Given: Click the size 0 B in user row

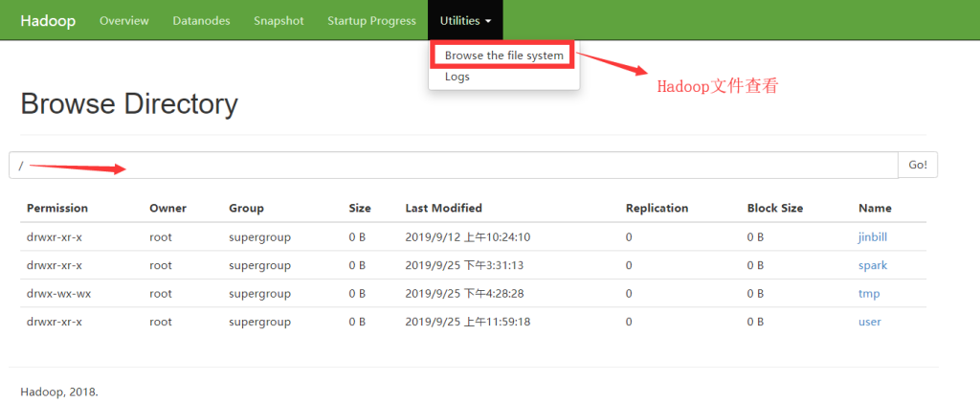Looking at the screenshot, I should [357, 322].
